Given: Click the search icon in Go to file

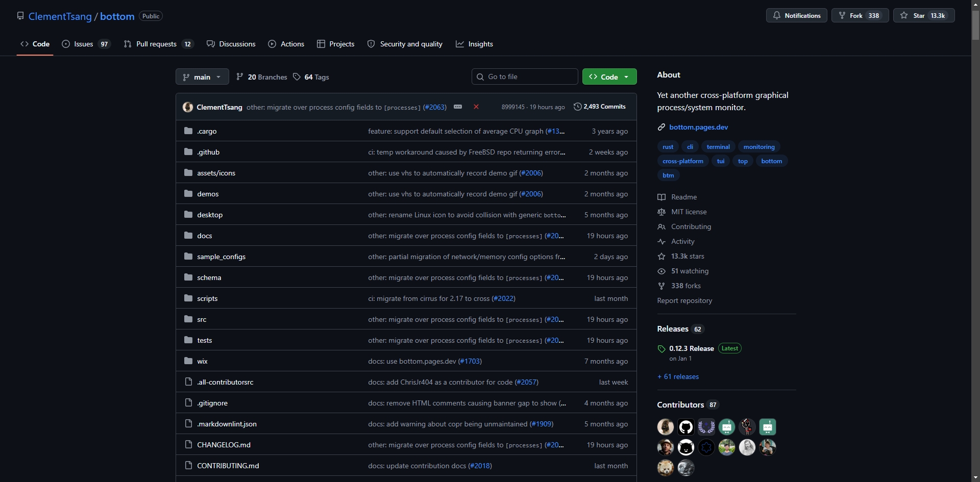Looking at the screenshot, I should click(x=480, y=77).
